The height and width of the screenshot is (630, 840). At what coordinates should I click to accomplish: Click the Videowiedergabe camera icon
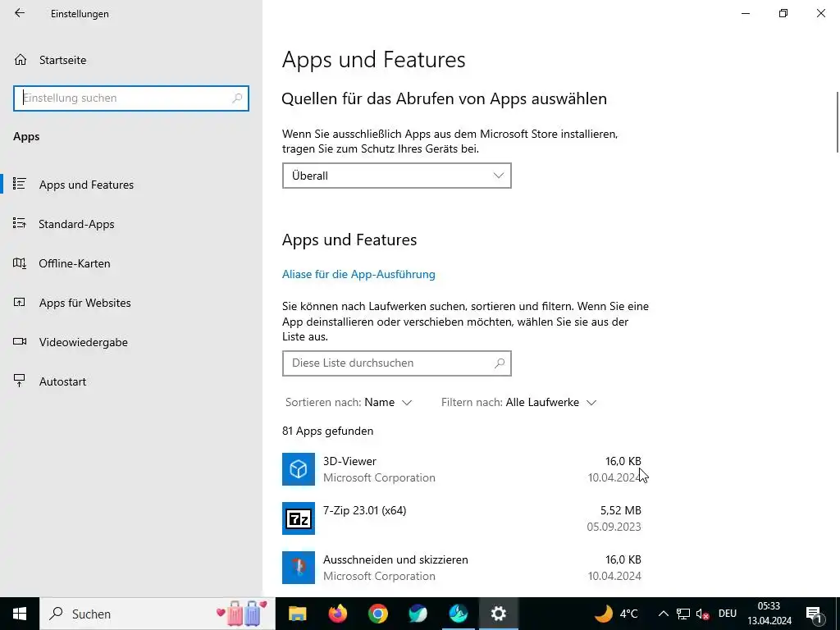[x=20, y=341]
